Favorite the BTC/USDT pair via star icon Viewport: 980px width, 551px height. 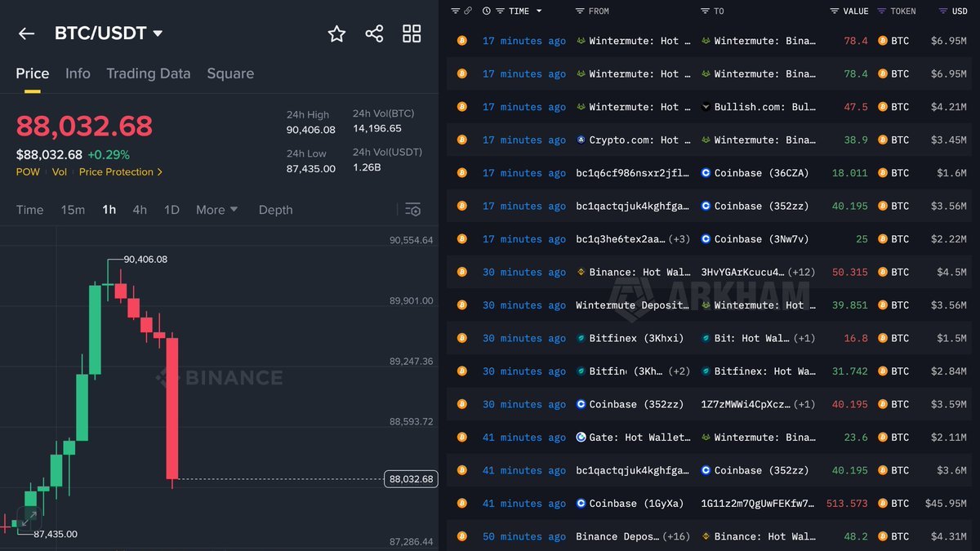click(336, 33)
